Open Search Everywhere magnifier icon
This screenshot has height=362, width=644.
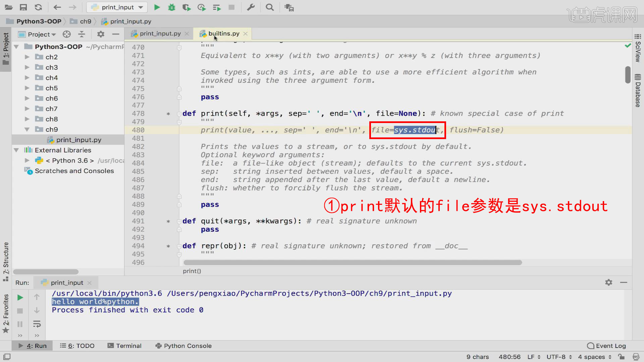tap(270, 7)
